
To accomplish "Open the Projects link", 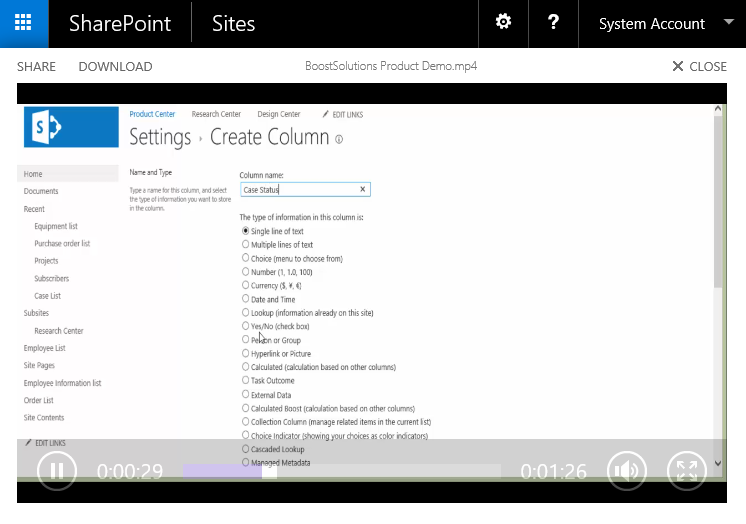I will [46, 261].
